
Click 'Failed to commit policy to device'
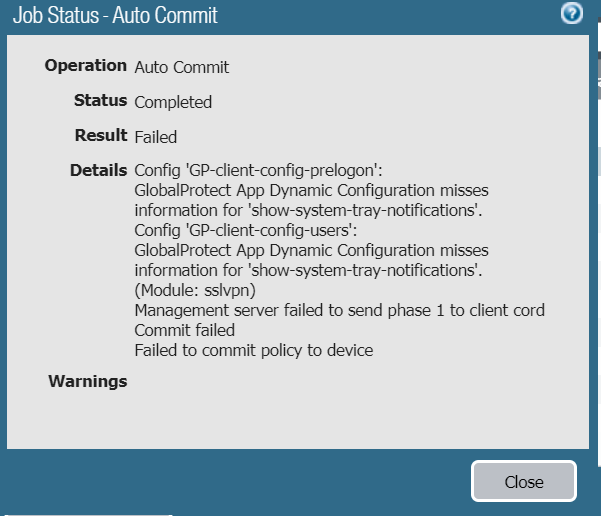[x=253, y=350]
